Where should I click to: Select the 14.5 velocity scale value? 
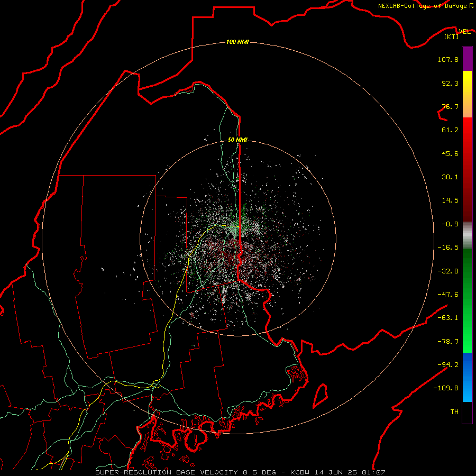pos(450,200)
